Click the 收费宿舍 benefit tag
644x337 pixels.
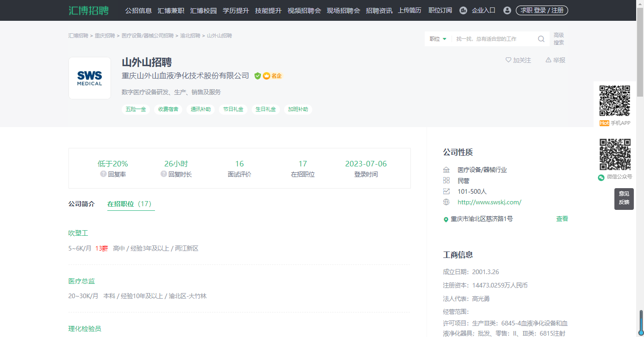168,110
